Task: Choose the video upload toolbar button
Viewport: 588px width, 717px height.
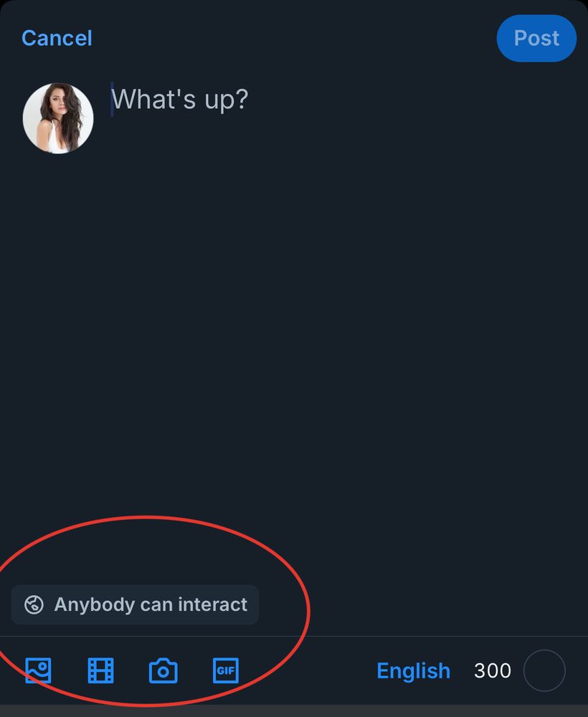Action: click(x=100, y=670)
